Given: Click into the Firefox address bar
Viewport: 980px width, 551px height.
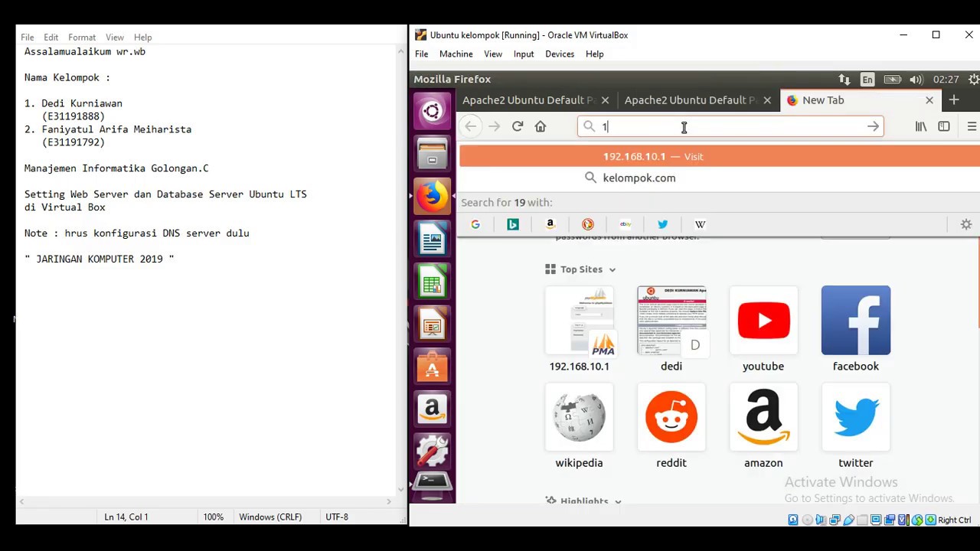Looking at the screenshot, I should 731,126.
